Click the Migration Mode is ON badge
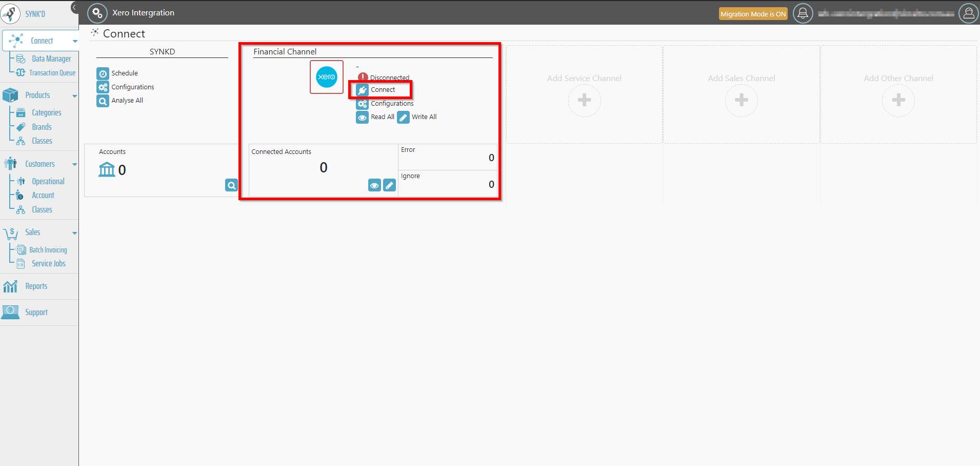The width and height of the screenshot is (980, 466). click(753, 14)
